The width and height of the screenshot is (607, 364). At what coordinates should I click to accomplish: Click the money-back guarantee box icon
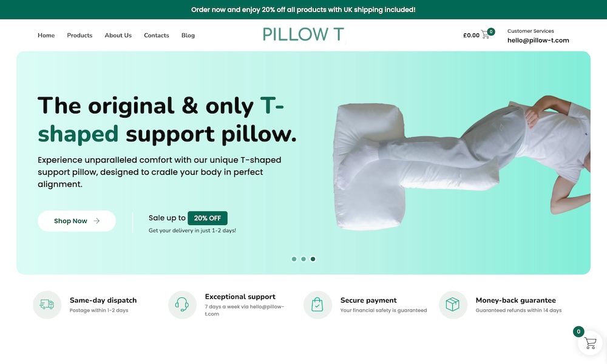pyautogui.click(x=453, y=305)
